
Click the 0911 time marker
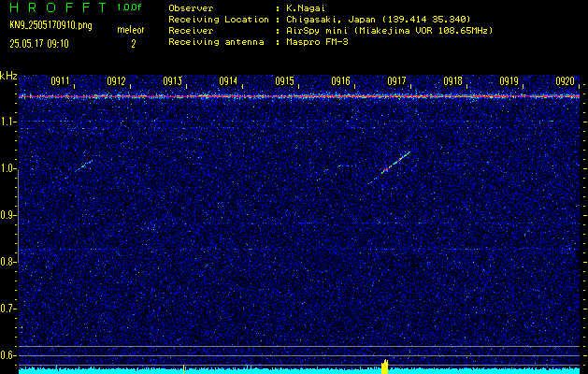(60, 80)
